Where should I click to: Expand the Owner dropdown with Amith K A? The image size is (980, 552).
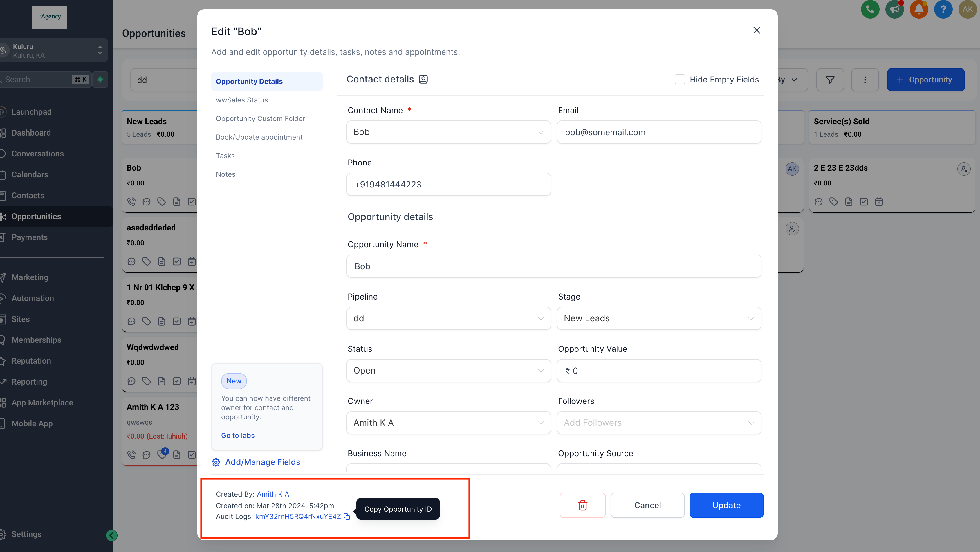[448, 422]
